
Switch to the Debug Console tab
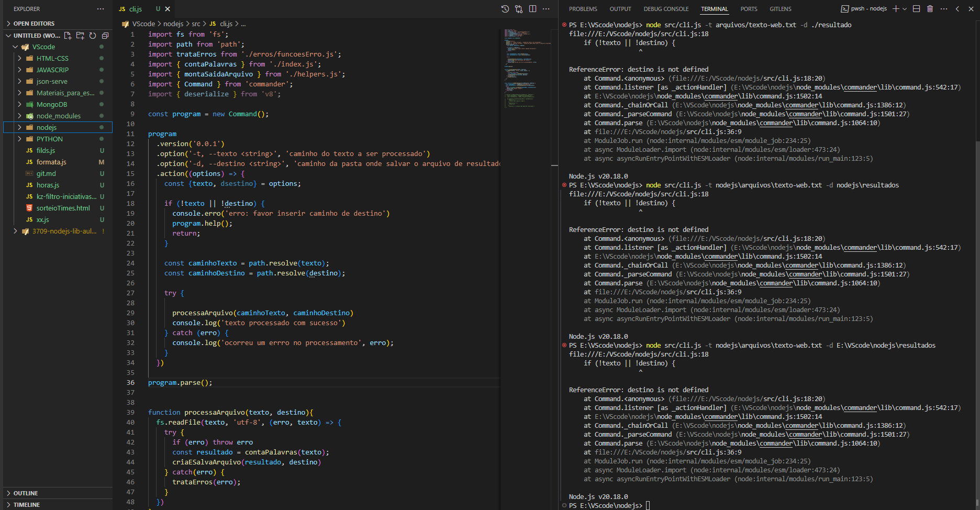(666, 9)
